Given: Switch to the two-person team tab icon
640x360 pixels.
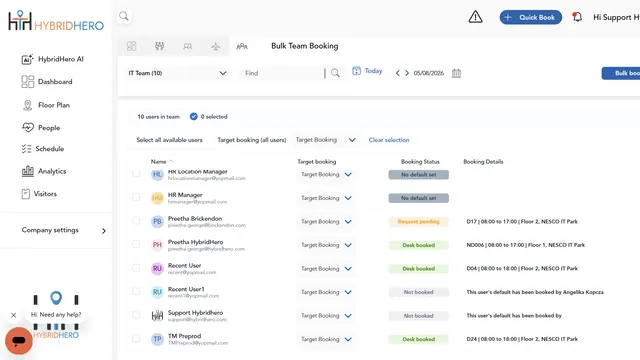Looking at the screenshot, I should click(x=188, y=46).
